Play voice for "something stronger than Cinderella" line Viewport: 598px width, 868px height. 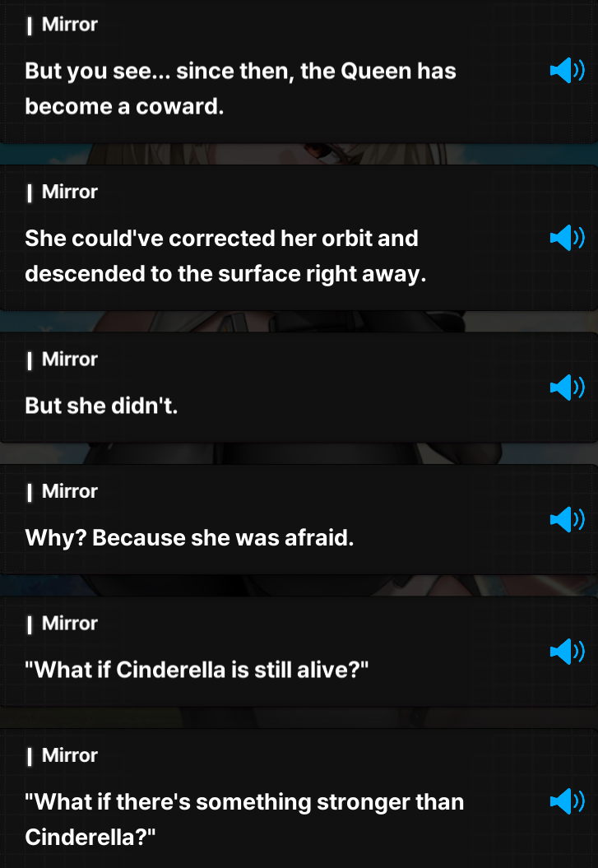[567, 801]
